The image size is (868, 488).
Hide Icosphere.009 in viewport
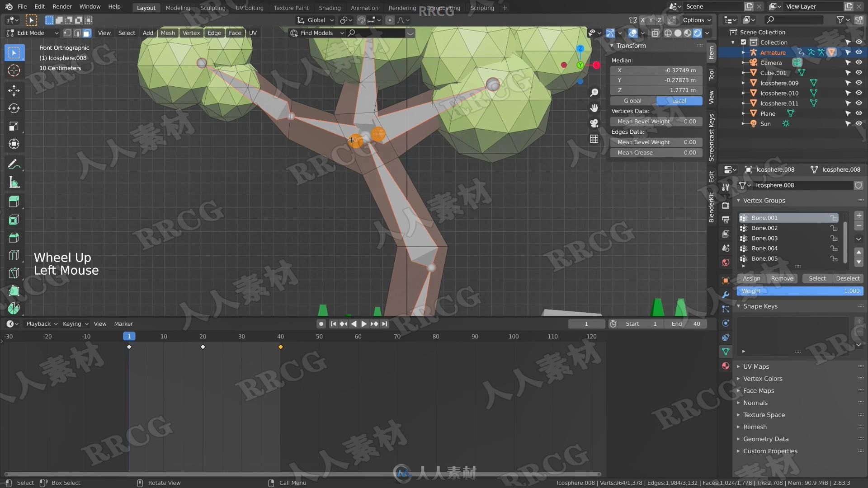(859, 83)
